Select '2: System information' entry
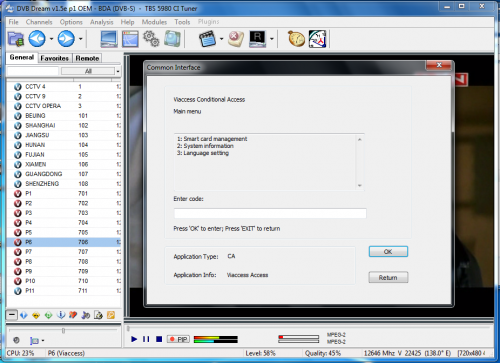The height and width of the screenshot is (363, 500). coord(205,146)
